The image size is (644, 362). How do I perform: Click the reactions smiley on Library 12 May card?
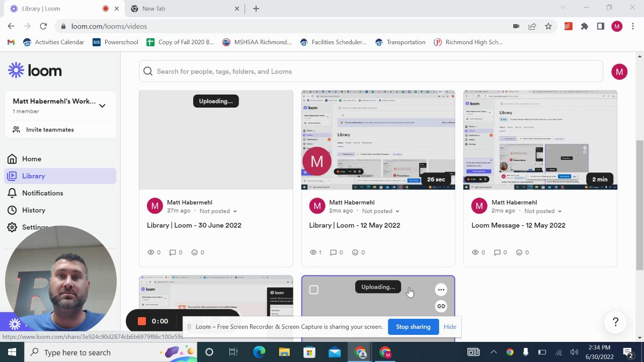click(355, 252)
